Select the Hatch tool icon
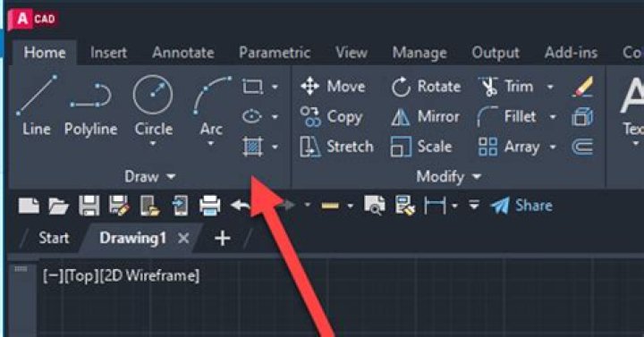 252,147
